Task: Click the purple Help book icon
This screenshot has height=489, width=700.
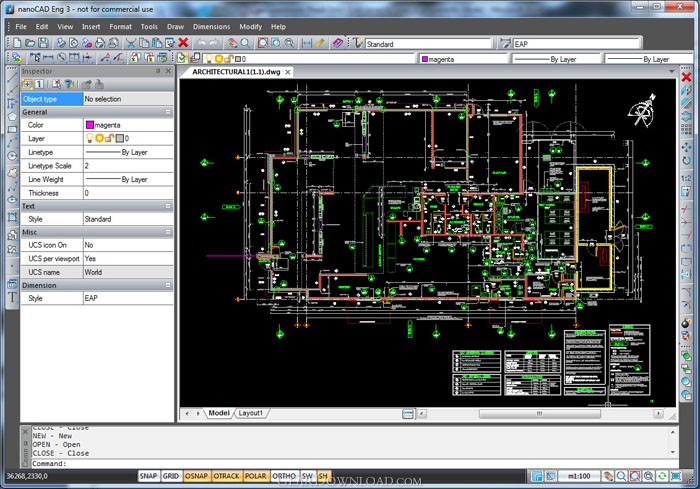Action: point(338,43)
